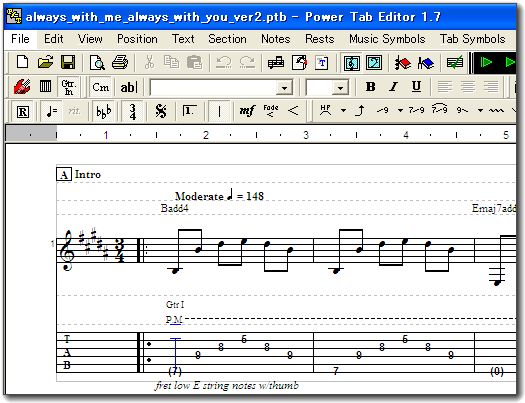
Task: Click the red guitar icon
Action: 22,87
